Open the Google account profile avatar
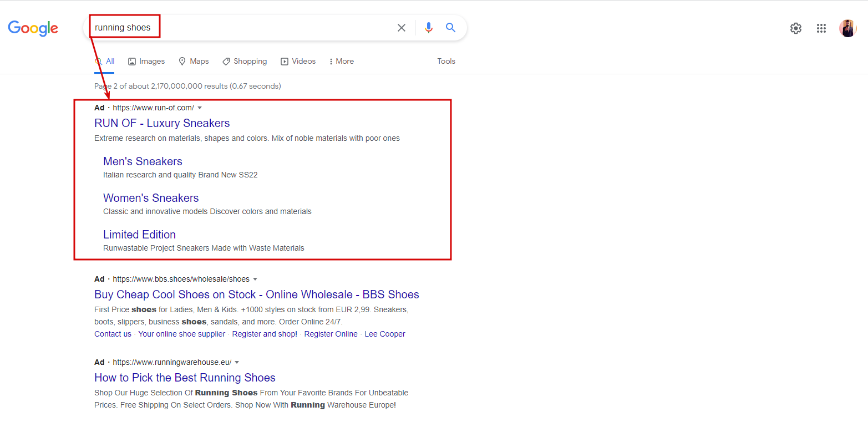868x422 pixels. [847, 28]
